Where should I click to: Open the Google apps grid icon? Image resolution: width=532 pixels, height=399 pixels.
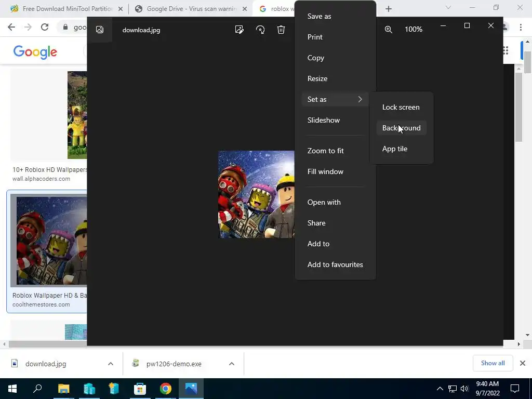(506, 50)
